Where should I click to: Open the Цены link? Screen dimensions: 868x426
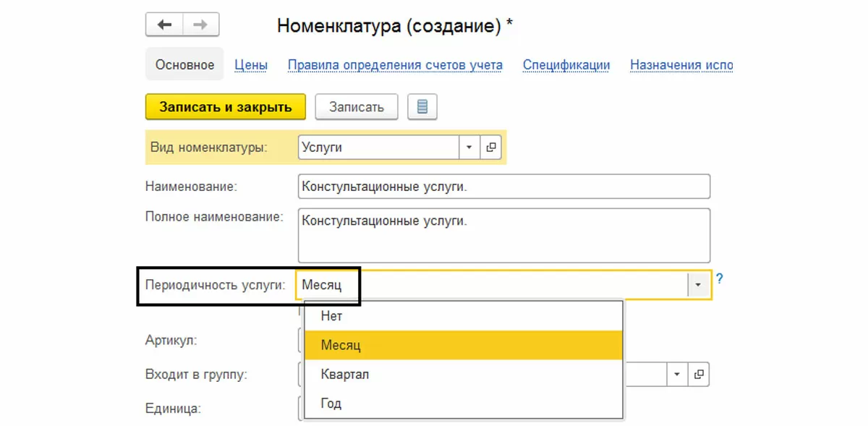pyautogui.click(x=251, y=65)
